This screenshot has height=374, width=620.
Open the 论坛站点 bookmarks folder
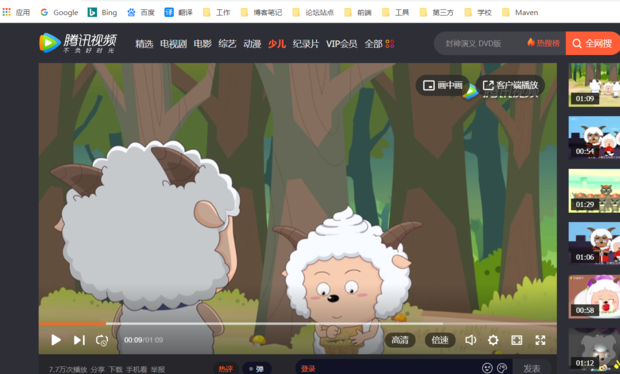tap(313, 12)
